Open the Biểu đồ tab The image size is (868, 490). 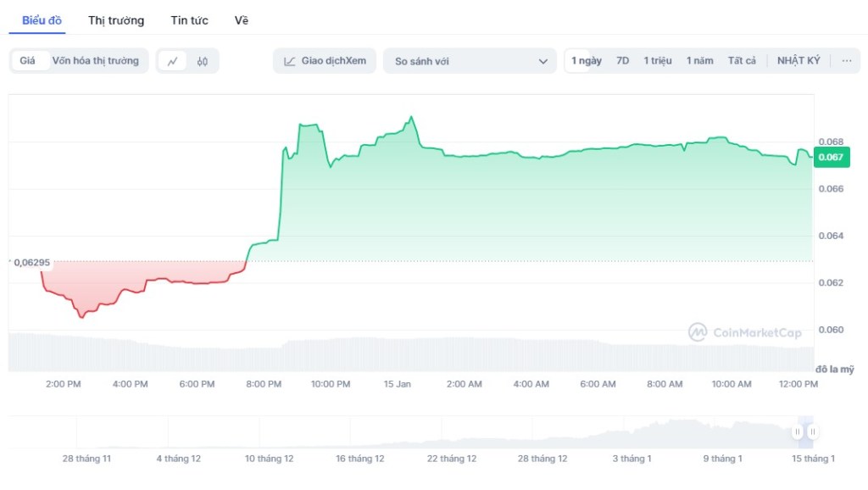(x=42, y=20)
